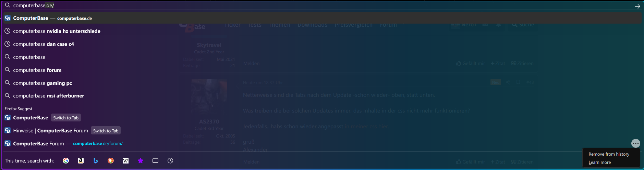The height and width of the screenshot is (170, 644).
Task: Search bookmarks via the star icon
Action: (141, 161)
